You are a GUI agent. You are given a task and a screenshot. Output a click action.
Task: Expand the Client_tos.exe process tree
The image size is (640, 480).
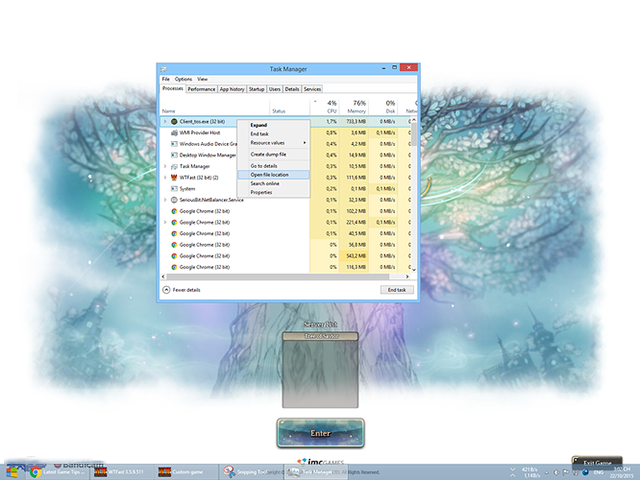pyautogui.click(x=164, y=121)
